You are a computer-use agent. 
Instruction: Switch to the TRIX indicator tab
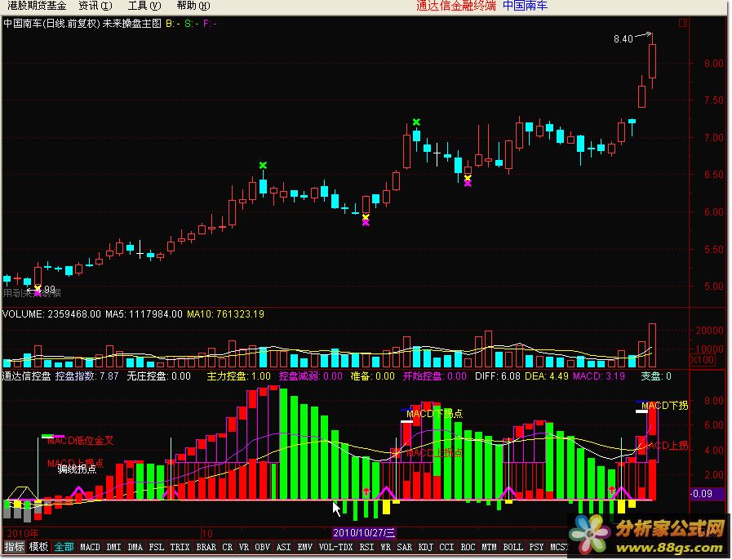(180, 546)
